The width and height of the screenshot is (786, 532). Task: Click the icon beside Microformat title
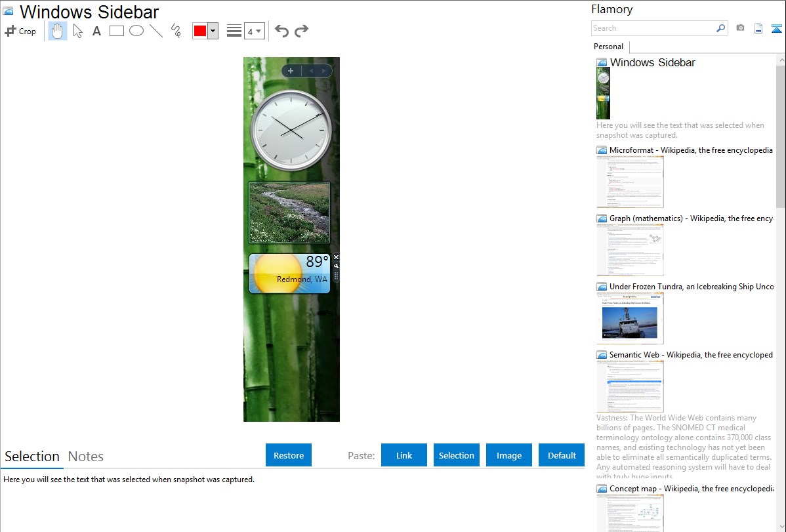coord(602,150)
